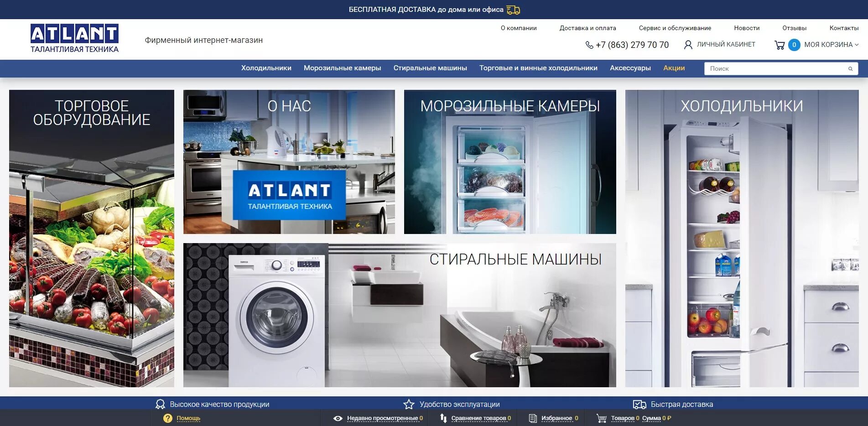The image size is (868, 426).
Task: Click Быстрая доставка text
Action: (x=681, y=404)
